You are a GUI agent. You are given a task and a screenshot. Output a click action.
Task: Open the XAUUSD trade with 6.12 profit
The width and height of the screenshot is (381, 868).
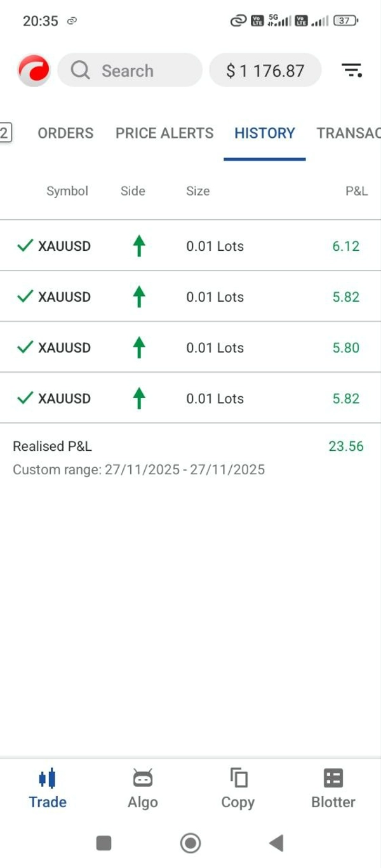coord(190,246)
